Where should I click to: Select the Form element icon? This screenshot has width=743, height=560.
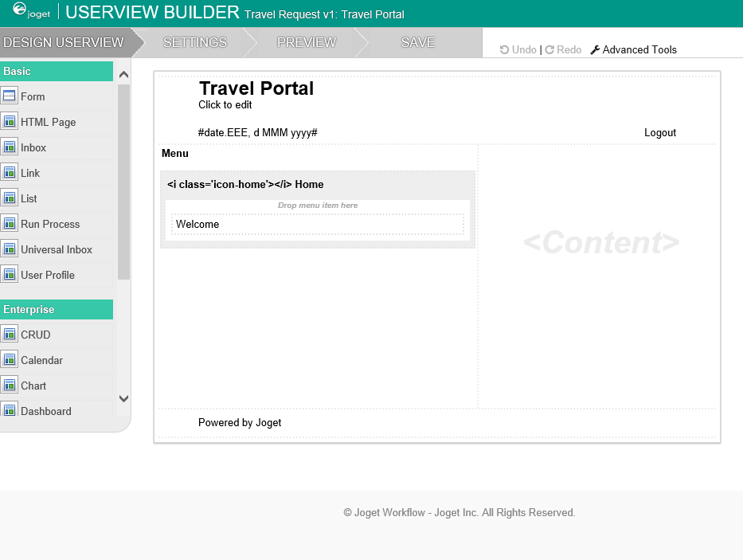(x=10, y=96)
